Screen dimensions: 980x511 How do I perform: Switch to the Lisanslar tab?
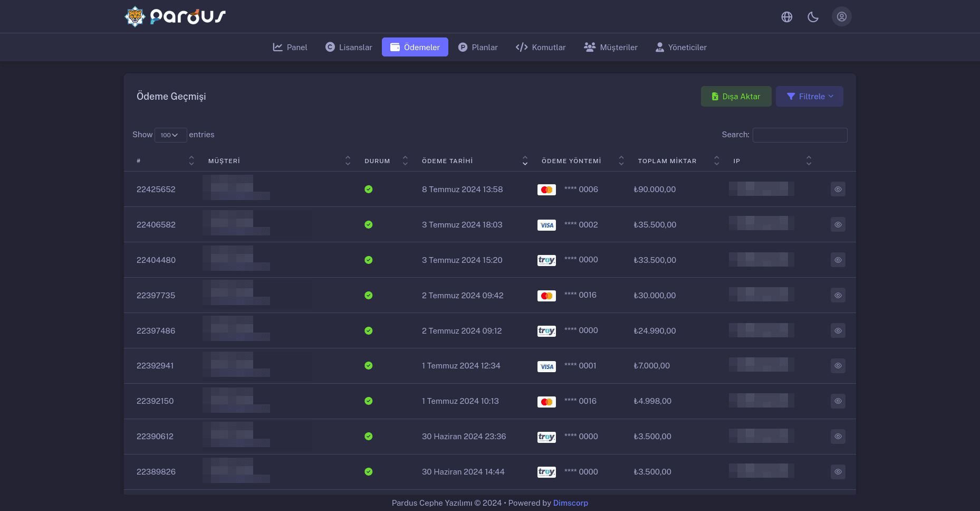click(349, 48)
